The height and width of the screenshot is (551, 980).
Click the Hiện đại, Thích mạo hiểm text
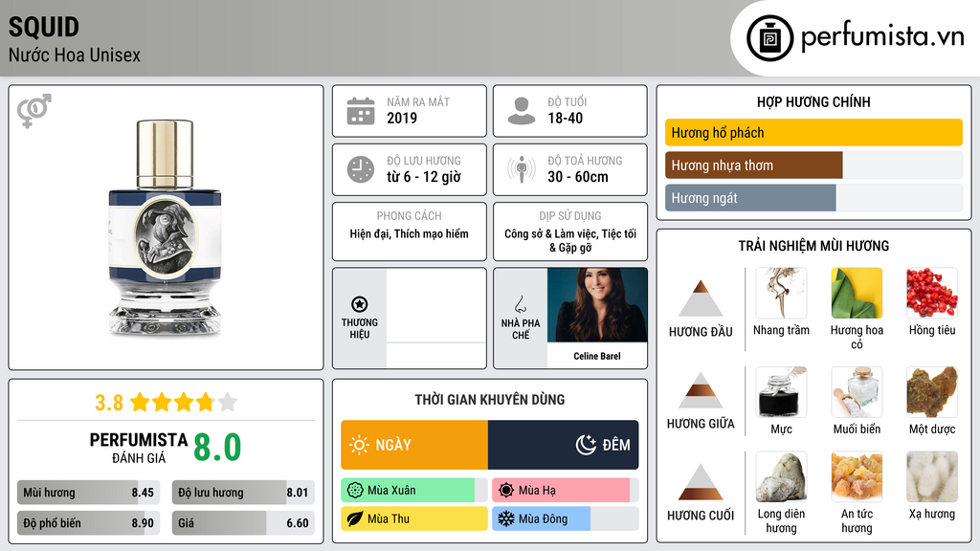pos(410,233)
